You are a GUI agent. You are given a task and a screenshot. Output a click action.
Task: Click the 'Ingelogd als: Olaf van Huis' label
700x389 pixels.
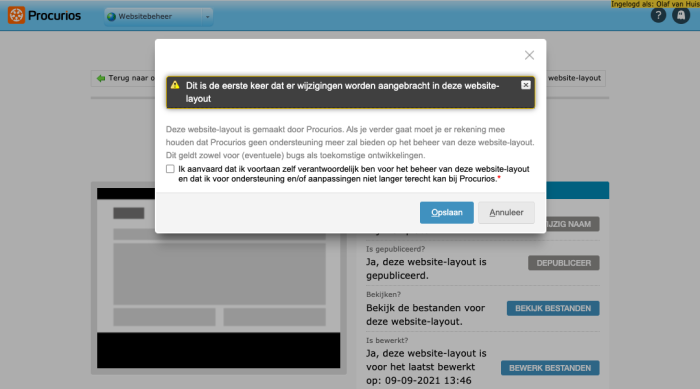point(655,4)
